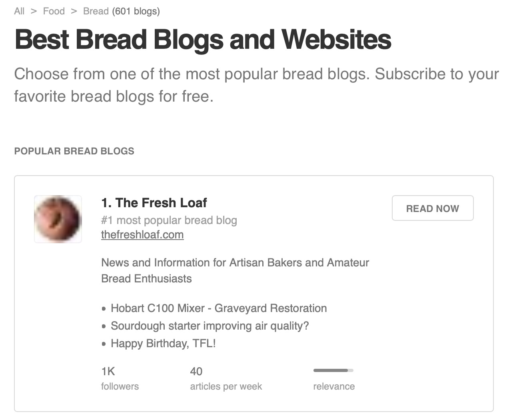Click the relevance progress bar
511x420 pixels.
tap(333, 370)
